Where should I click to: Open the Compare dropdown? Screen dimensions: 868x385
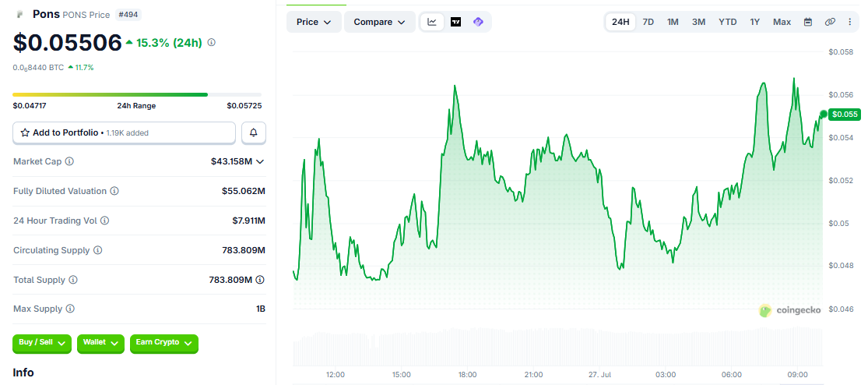[380, 22]
